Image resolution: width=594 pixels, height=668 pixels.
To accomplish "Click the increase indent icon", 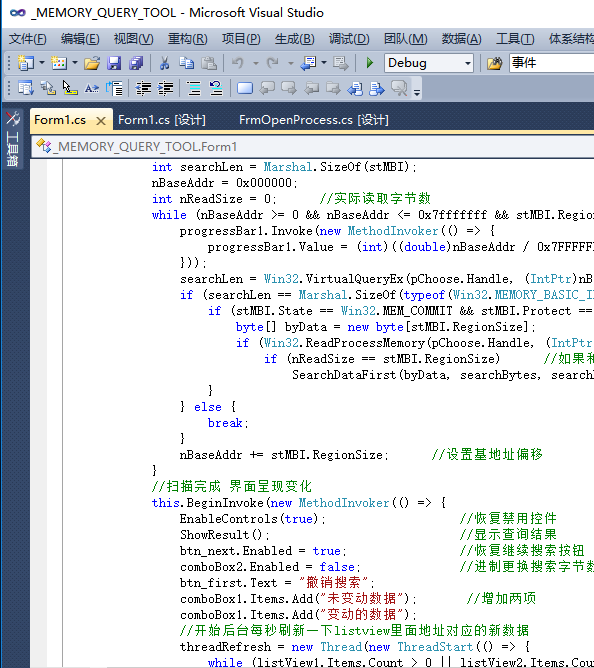I will 165,88.
